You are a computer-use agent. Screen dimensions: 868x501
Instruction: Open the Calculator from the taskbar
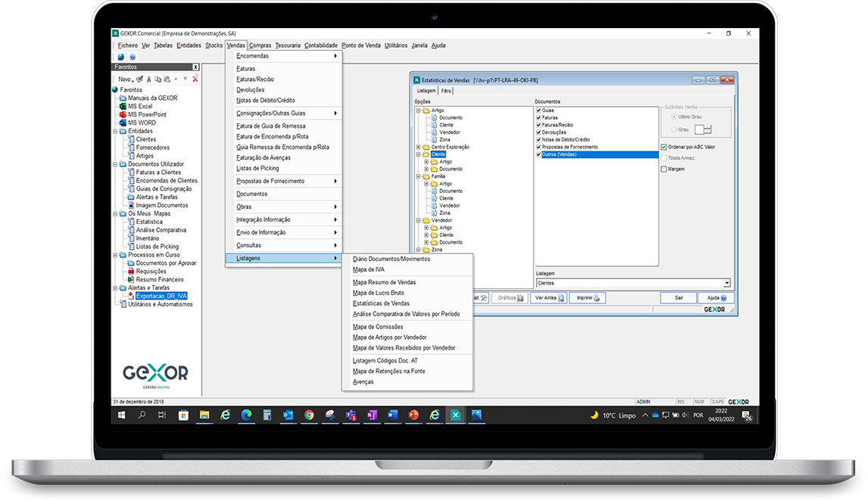click(267, 415)
